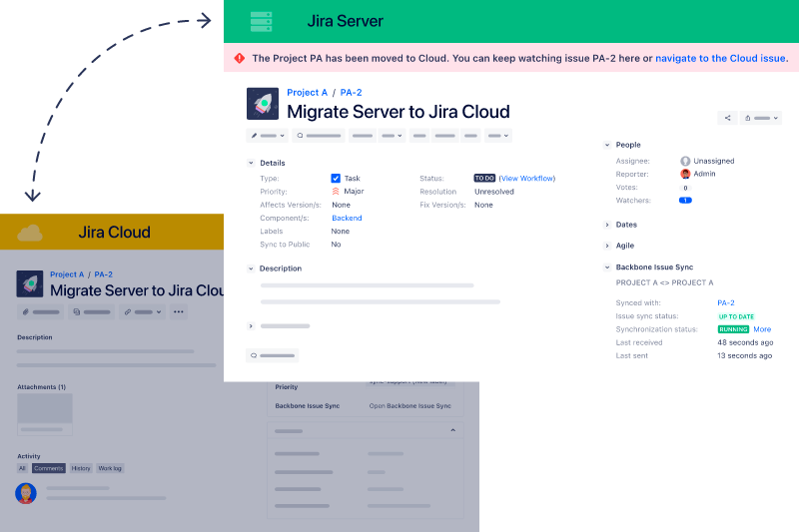Click the Admin reporter avatar
This screenshot has width=799, height=532.
685,174
